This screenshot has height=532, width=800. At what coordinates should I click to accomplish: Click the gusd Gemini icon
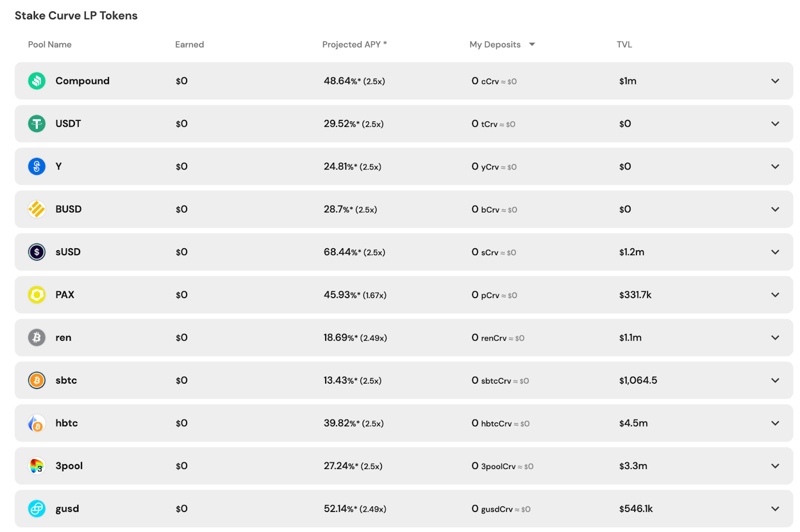pyautogui.click(x=36, y=509)
